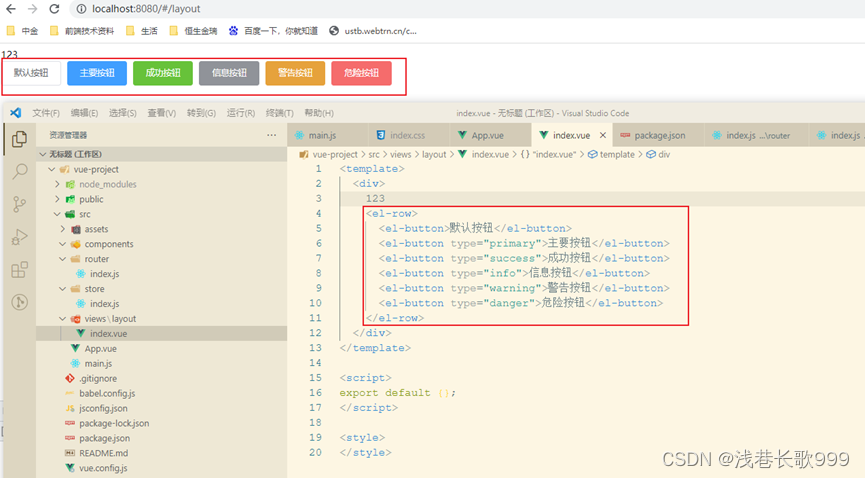The height and width of the screenshot is (478, 865).
Task: Open the 文件(F) menu
Action: pos(46,113)
